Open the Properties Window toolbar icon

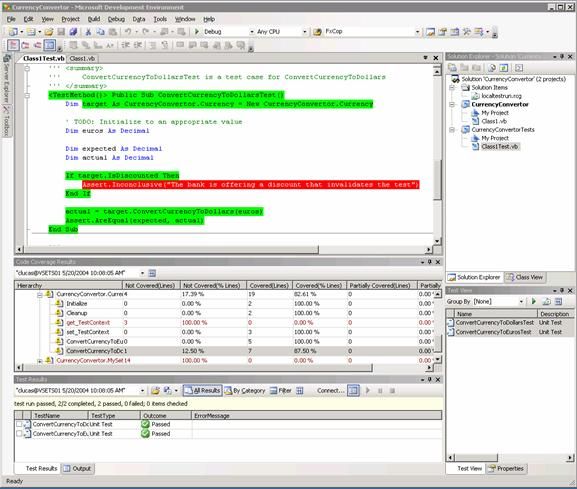coord(443,32)
